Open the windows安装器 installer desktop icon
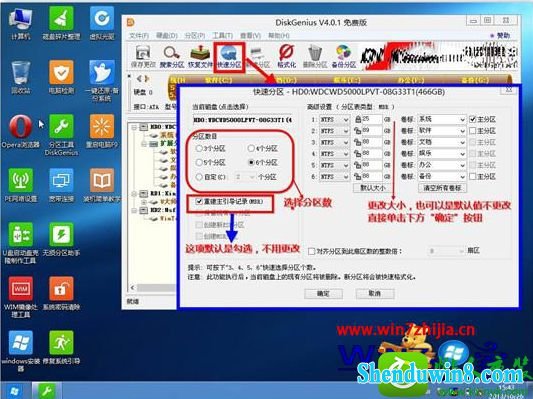The height and width of the screenshot is (399, 533). pos(21,351)
